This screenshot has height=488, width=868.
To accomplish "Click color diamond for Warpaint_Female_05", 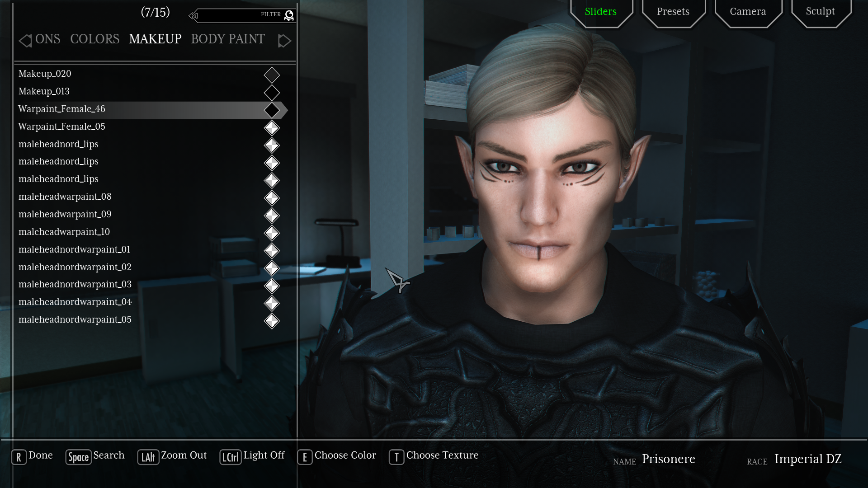I will 272,128.
